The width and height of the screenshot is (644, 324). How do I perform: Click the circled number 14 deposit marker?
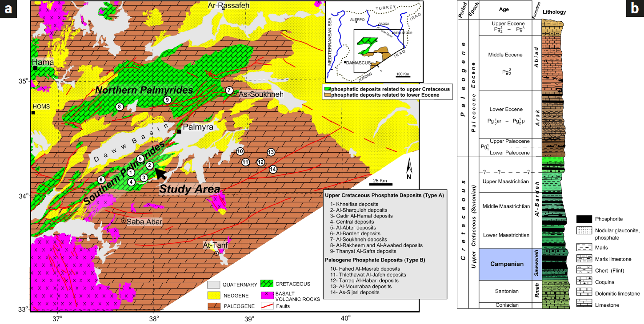(273, 169)
